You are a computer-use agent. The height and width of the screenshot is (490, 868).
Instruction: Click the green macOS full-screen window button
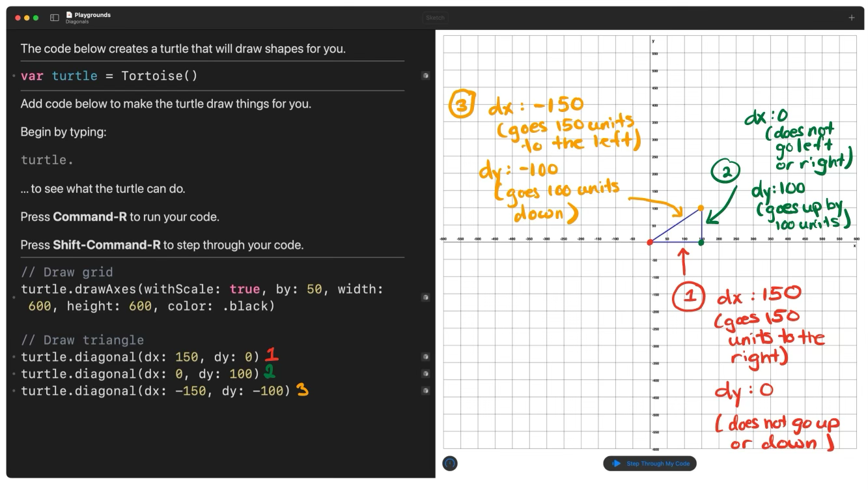(36, 18)
